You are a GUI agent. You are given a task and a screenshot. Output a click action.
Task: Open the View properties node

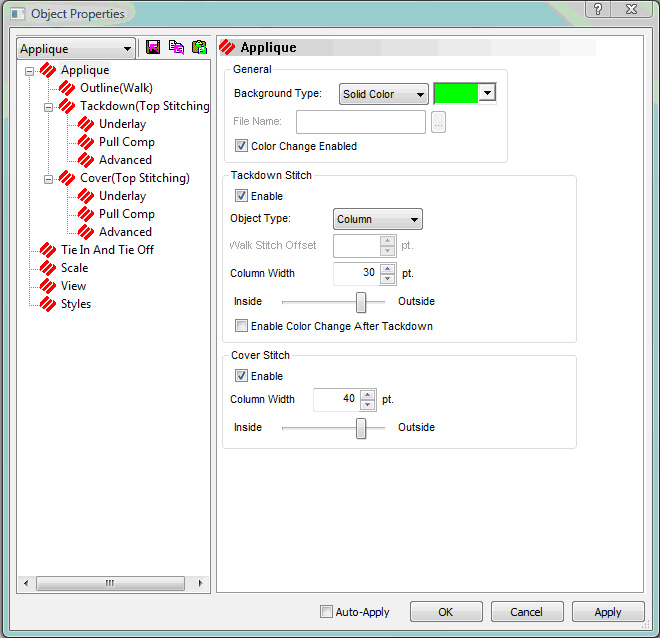(x=73, y=286)
